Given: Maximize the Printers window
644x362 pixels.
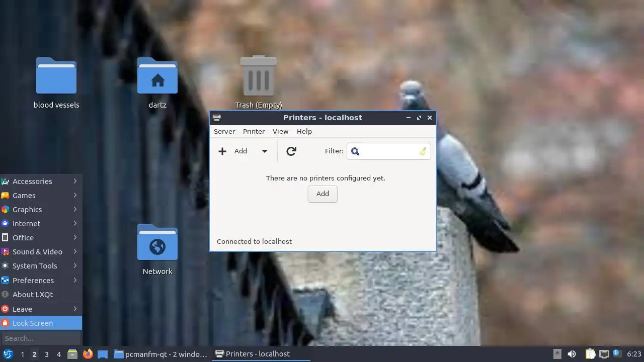Looking at the screenshot, I should [x=419, y=118].
